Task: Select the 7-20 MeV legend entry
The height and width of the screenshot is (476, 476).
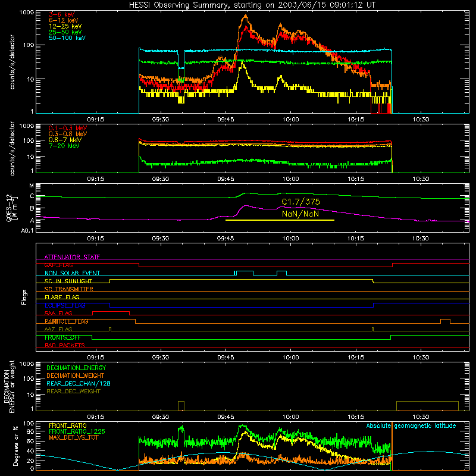Action: (x=64, y=146)
